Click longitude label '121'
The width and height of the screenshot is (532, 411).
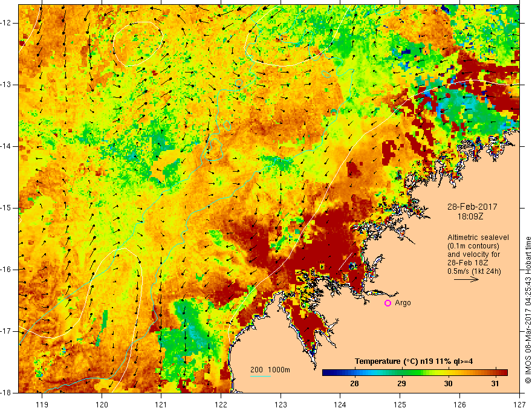click(x=161, y=404)
